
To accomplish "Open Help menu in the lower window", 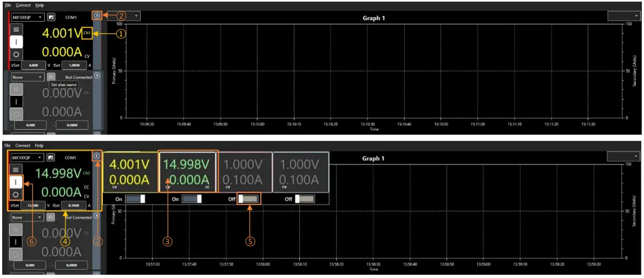I will point(39,145).
